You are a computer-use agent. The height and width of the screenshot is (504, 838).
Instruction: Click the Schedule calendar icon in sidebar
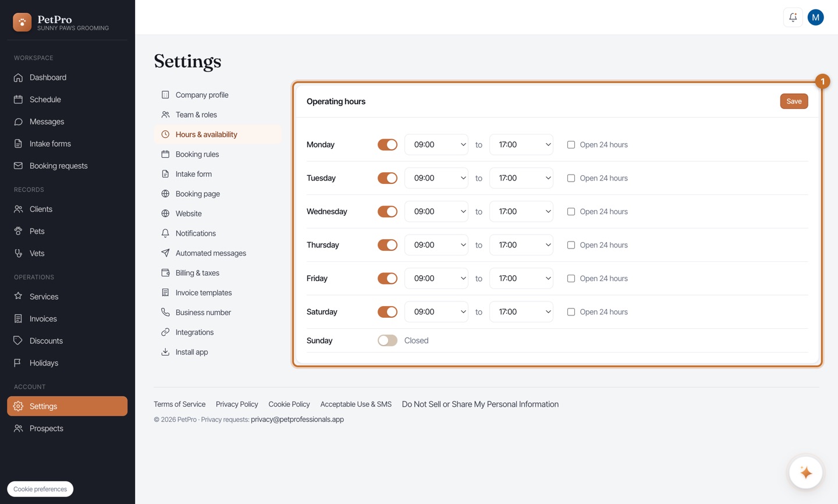(19, 100)
